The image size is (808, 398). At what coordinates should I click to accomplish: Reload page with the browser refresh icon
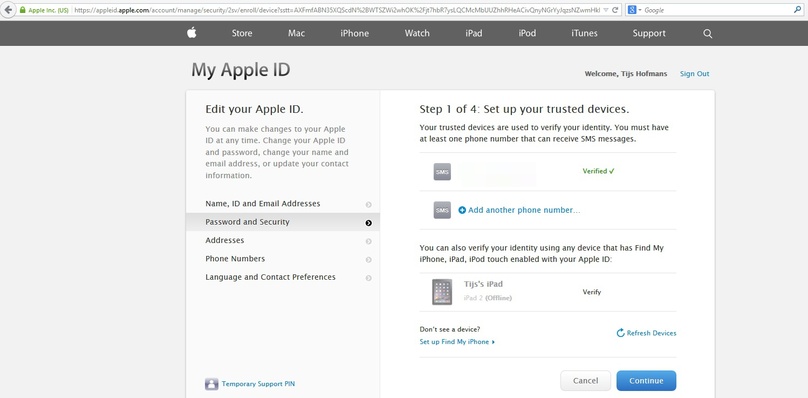(x=615, y=10)
